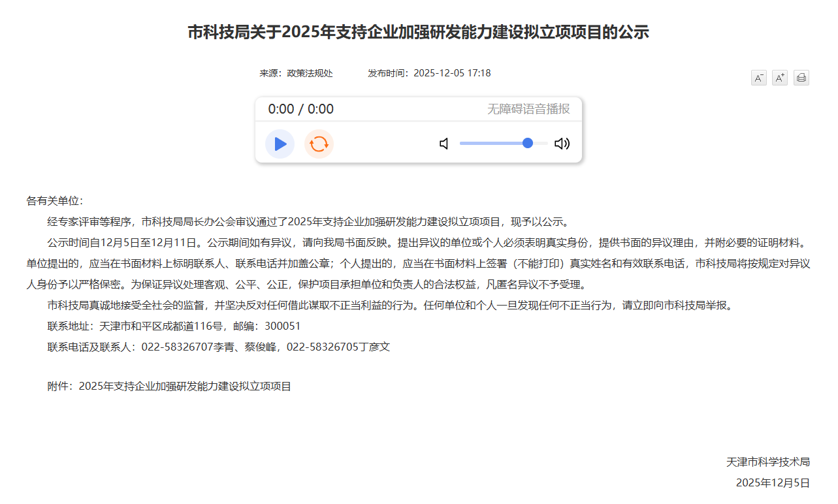Click the volume up speaker icon

562,143
